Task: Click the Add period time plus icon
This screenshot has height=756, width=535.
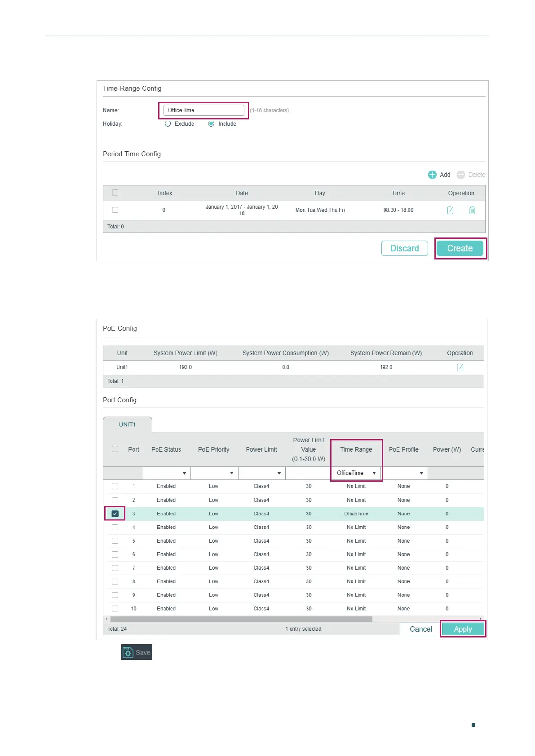Action: [x=432, y=175]
